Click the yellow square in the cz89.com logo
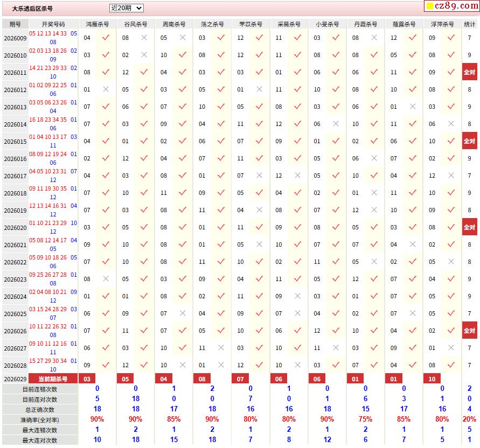The image size is (480, 448). pyautogui.click(x=429, y=6)
